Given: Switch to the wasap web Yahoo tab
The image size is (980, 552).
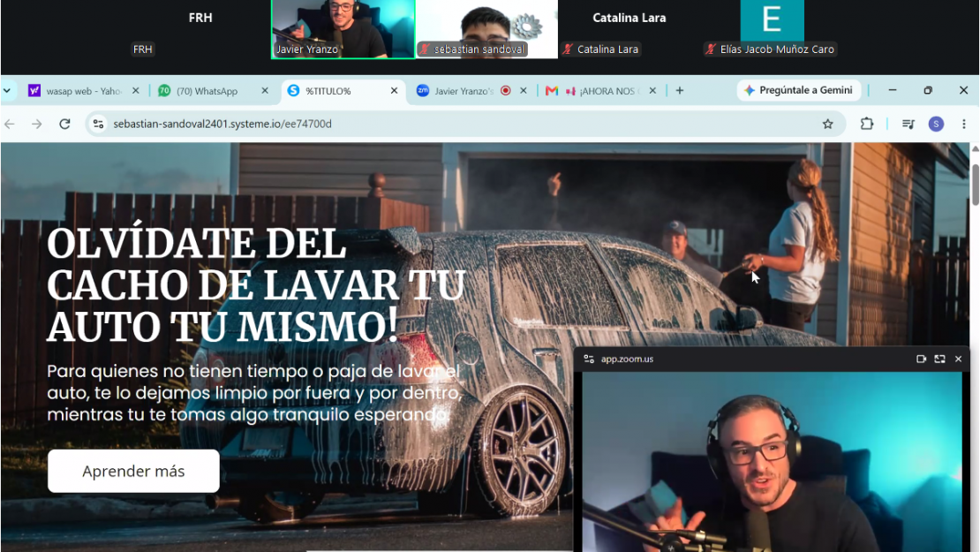Looking at the screenshot, I should [x=82, y=91].
